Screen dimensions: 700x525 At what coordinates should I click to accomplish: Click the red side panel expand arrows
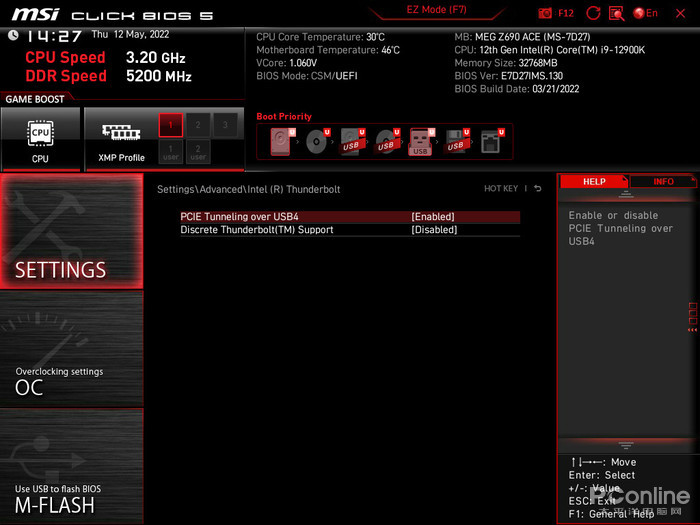coord(692,317)
